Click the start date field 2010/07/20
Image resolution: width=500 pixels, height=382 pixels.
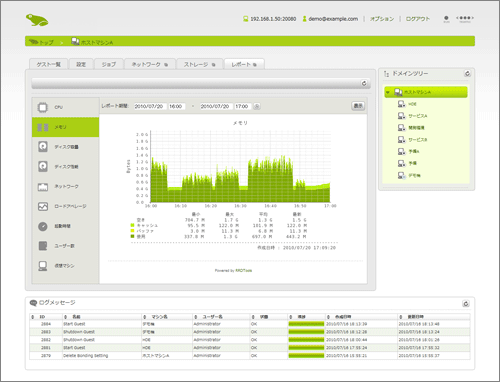[150, 106]
